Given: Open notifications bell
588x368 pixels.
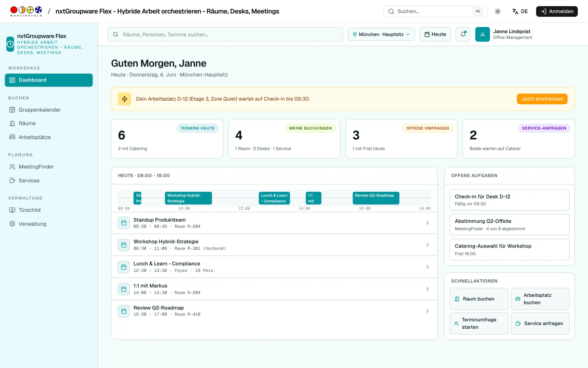Looking at the screenshot, I should [x=463, y=34].
